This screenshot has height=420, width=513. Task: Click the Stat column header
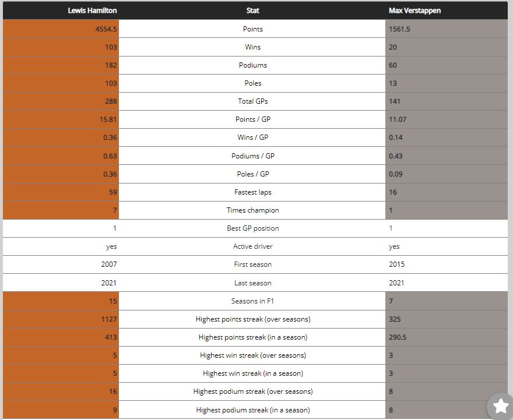pos(252,10)
